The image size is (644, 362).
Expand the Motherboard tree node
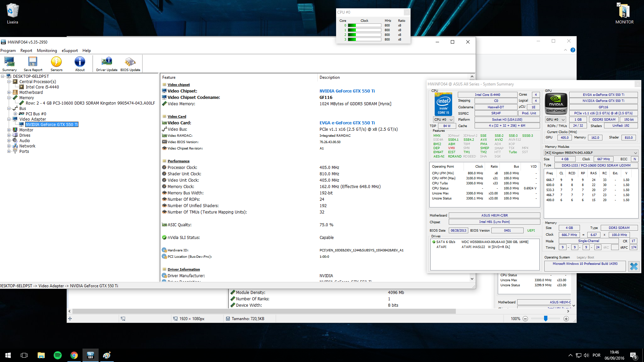9,93
